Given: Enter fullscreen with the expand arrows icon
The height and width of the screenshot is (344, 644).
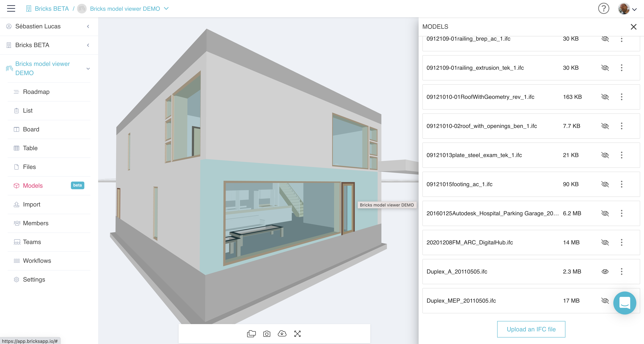Looking at the screenshot, I should tap(297, 334).
